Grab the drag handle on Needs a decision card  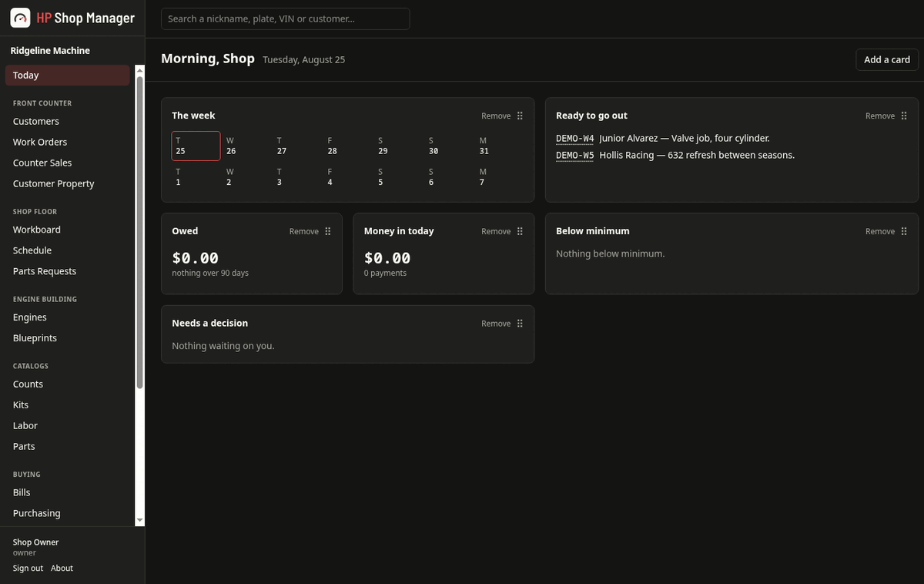point(520,324)
